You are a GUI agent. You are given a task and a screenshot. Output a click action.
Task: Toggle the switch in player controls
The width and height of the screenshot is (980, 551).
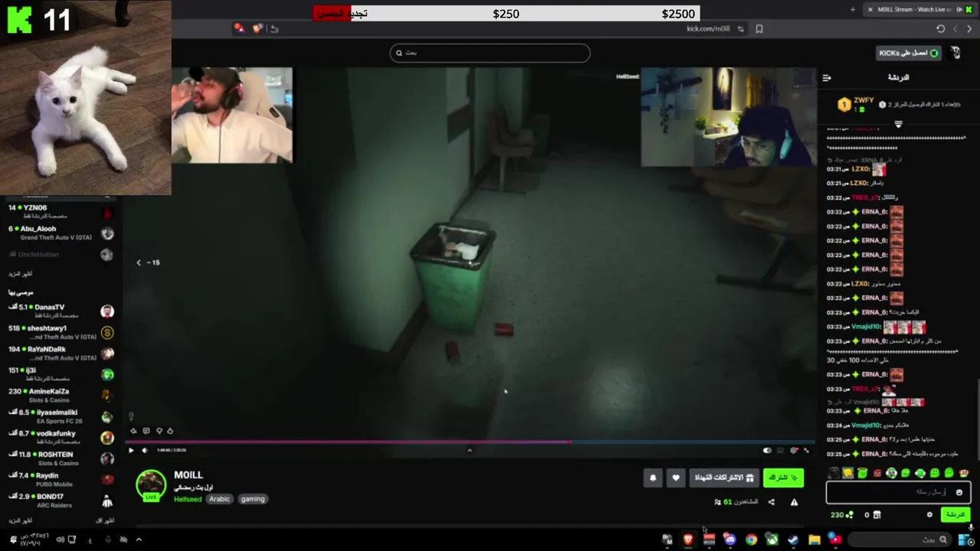(x=768, y=451)
